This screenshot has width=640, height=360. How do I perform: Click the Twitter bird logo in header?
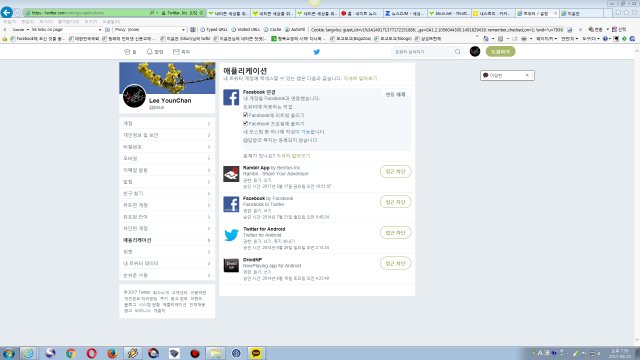tap(316, 52)
